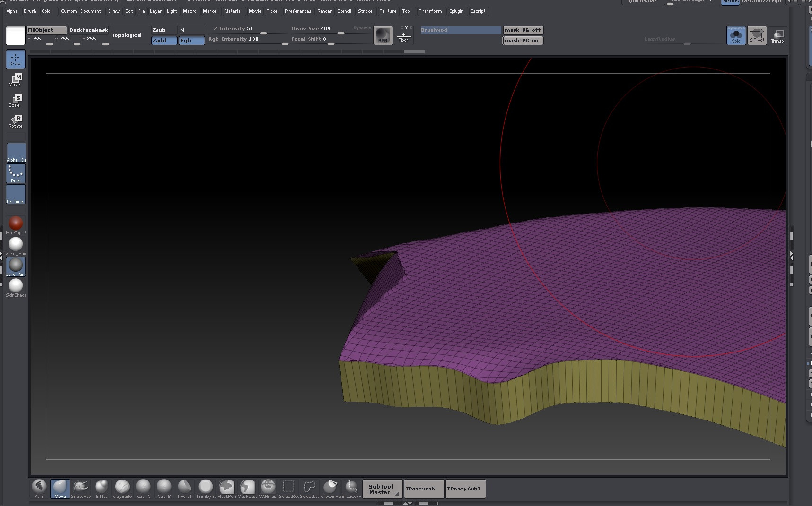Select the SelectLasso brush
This screenshot has width=812, height=506.
310,489
